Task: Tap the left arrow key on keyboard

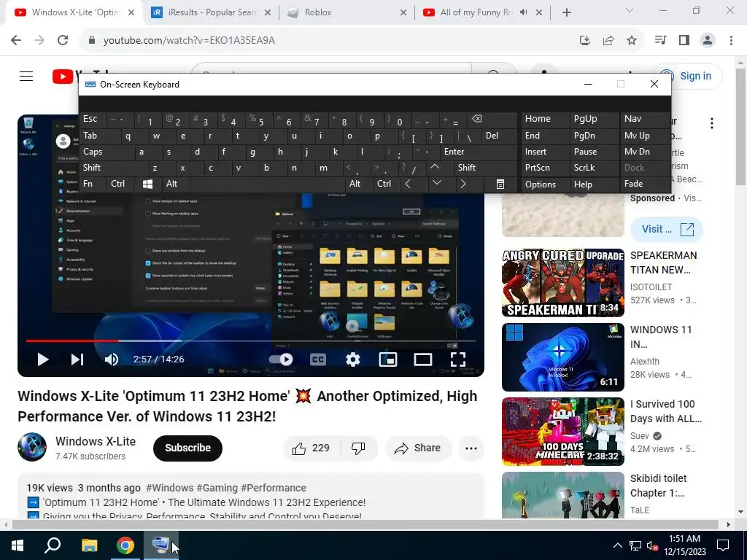Action: (408, 184)
